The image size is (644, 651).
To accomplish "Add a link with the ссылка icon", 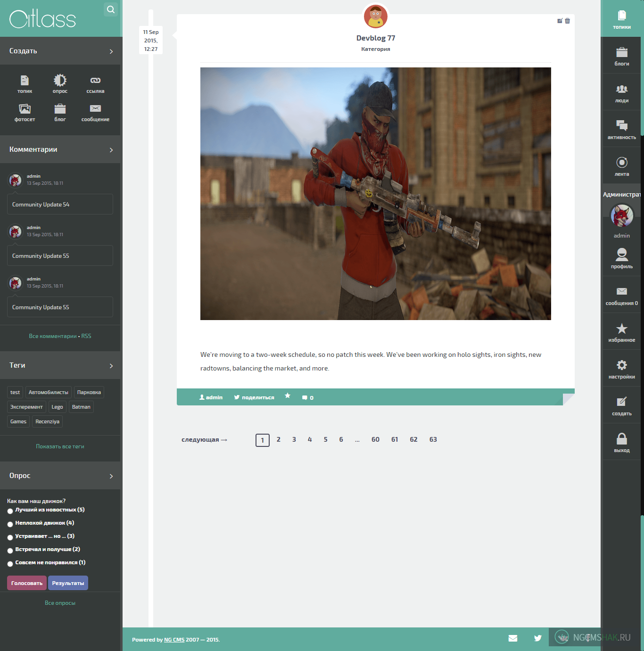I will point(95,84).
